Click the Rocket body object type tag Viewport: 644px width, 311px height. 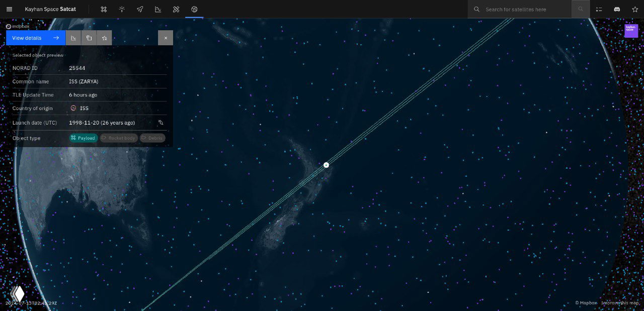tap(119, 138)
